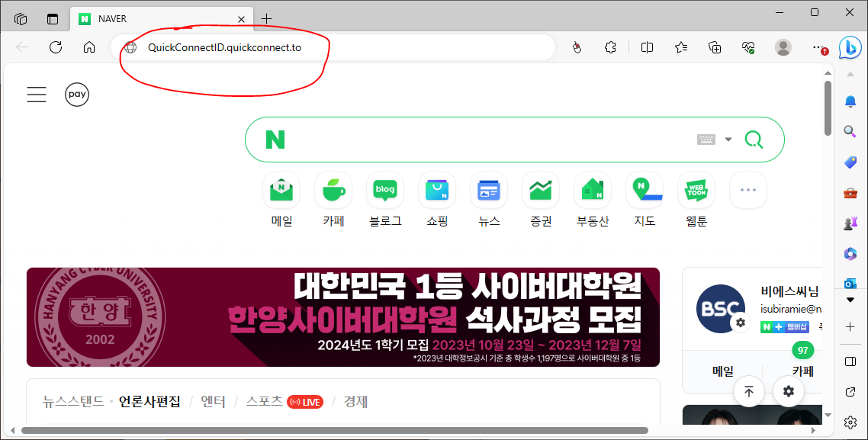Open the Edge workspaces icon

[21, 19]
